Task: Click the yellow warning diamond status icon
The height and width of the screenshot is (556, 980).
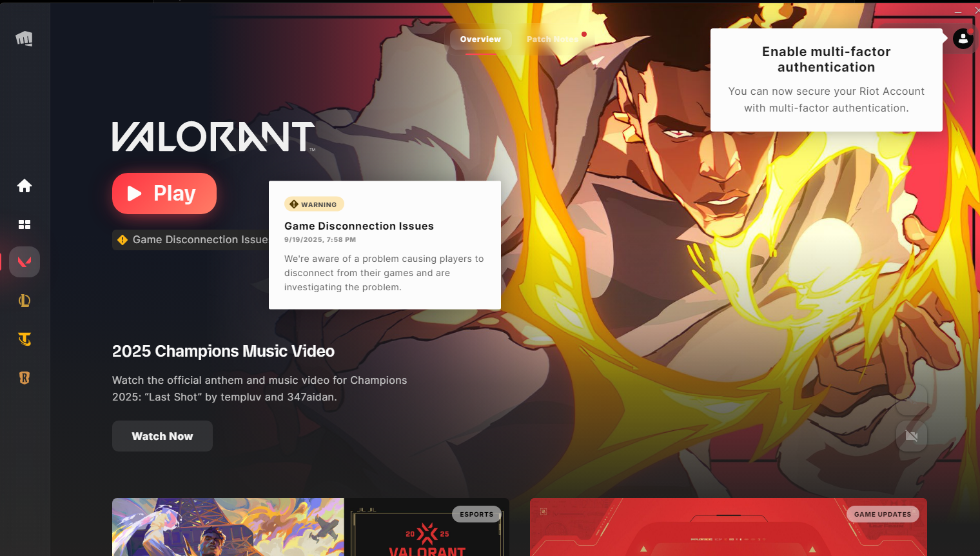Action: click(122, 240)
